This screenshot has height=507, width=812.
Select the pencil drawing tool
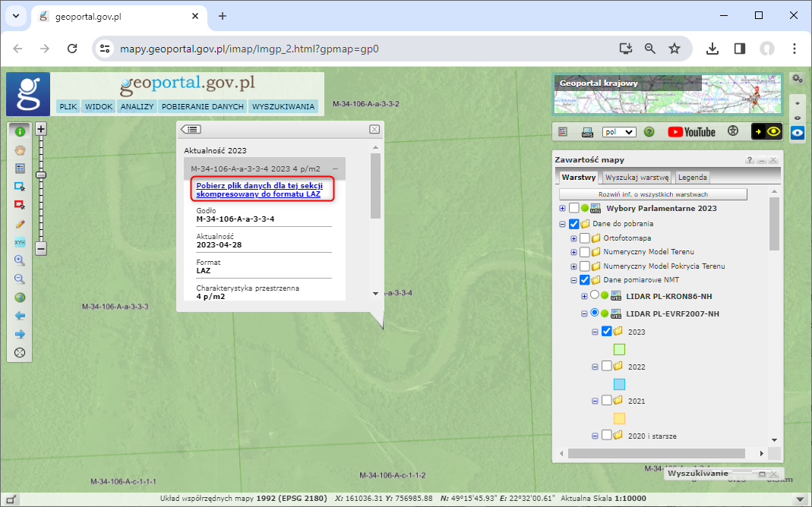click(20, 224)
